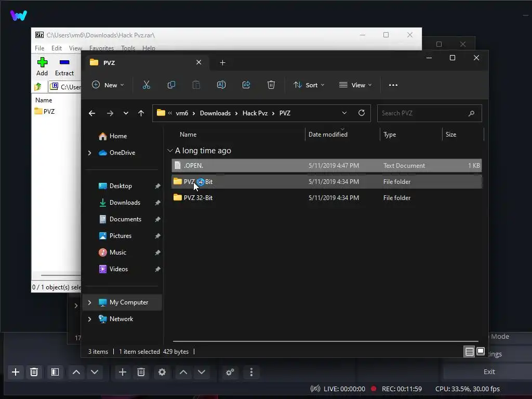Click the search magnifier icon
Screen dimensions: 532x399
click(471, 113)
